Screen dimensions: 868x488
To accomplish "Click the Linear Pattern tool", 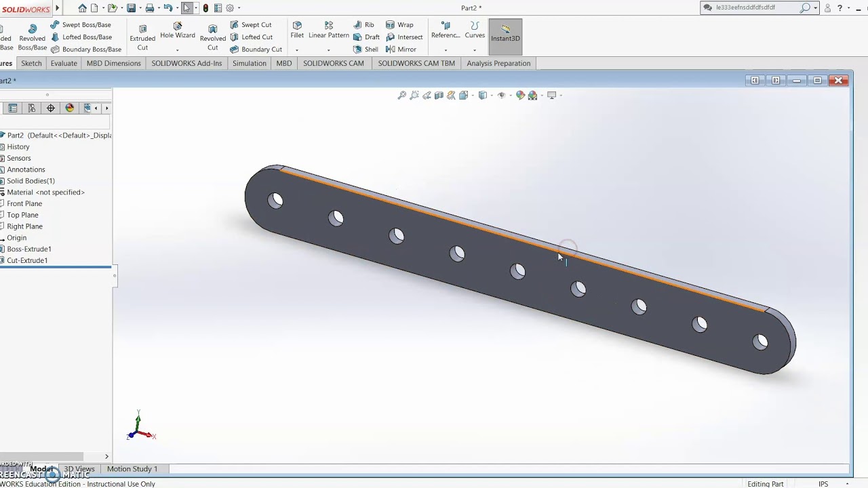I will coord(329,30).
